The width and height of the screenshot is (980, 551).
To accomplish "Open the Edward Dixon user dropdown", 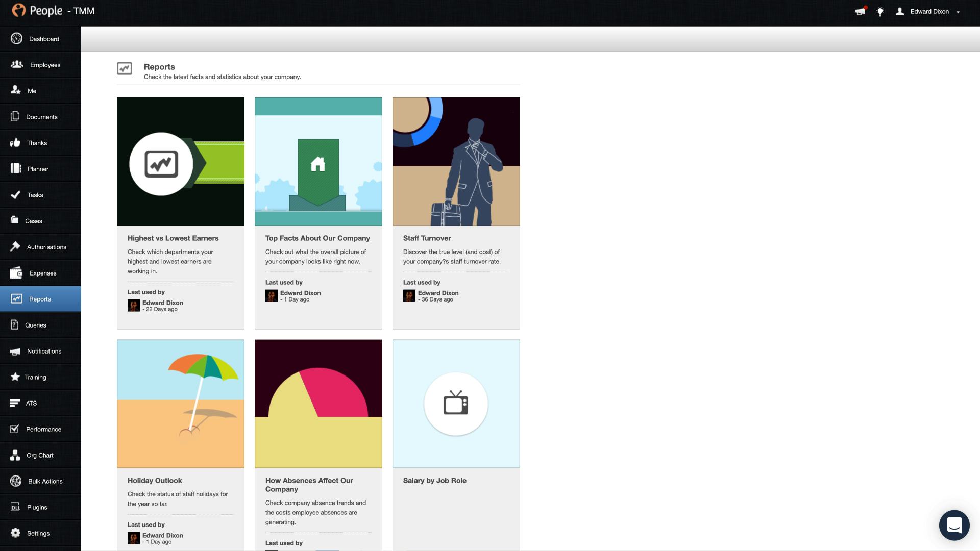I will [x=929, y=12].
